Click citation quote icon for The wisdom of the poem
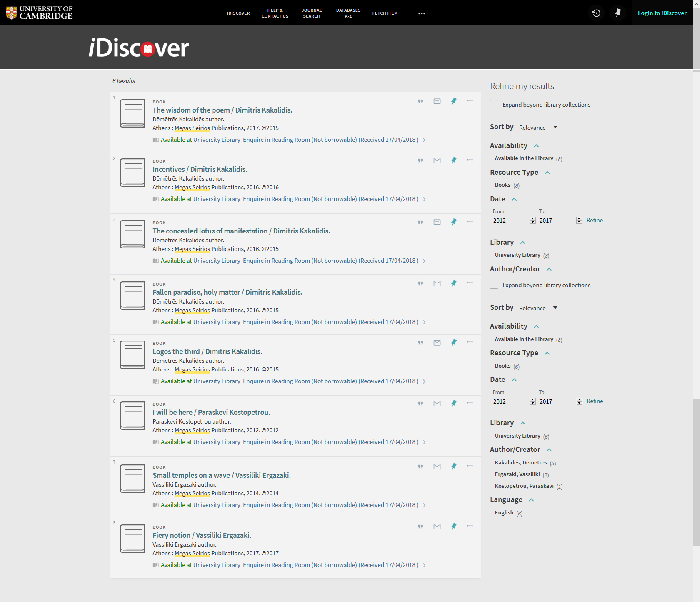 420,101
